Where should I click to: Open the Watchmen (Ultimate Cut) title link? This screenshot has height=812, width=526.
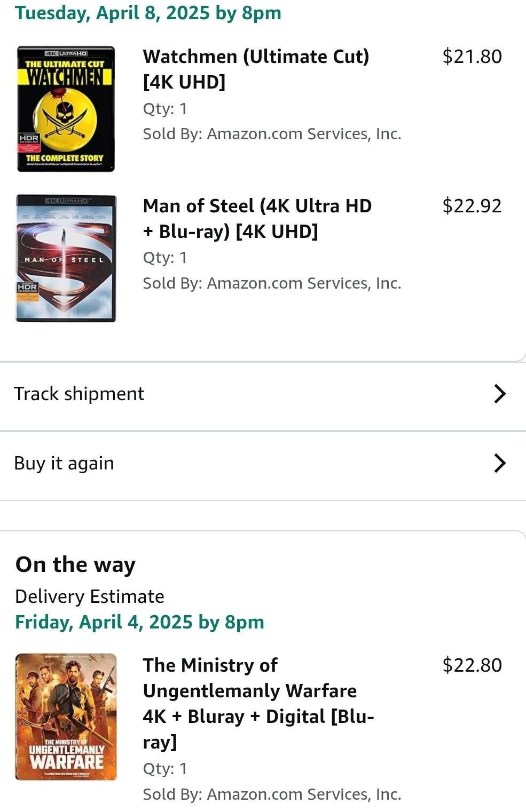click(x=256, y=69)
